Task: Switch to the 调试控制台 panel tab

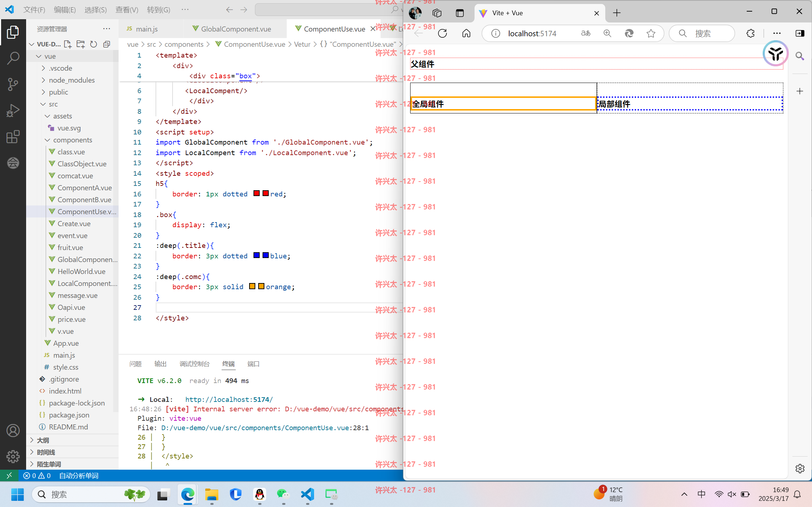Action: (x=194, y=364)
